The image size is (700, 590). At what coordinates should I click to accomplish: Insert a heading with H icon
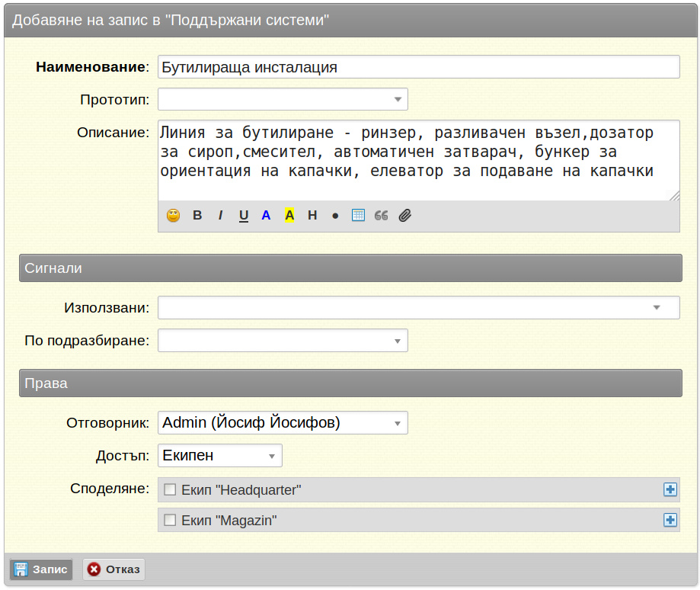point(312,215)
